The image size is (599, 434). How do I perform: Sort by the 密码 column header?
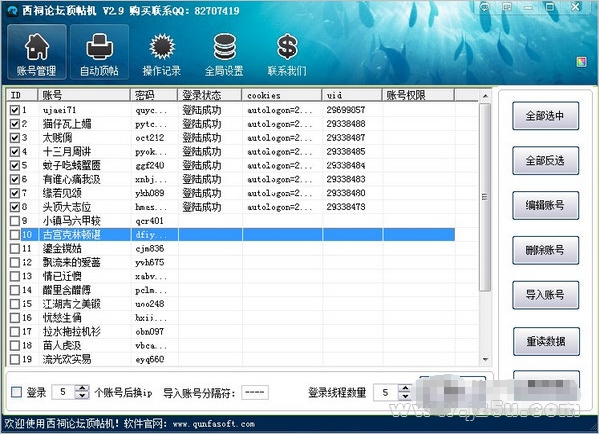(x=154, y=95)
